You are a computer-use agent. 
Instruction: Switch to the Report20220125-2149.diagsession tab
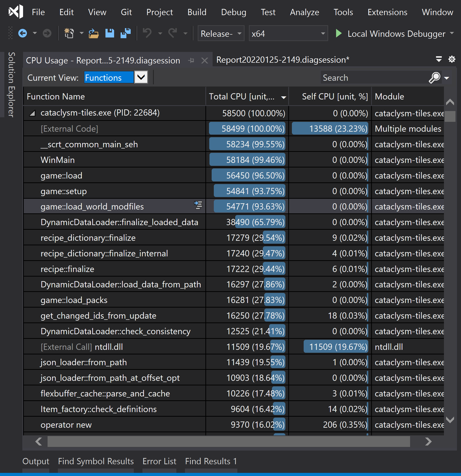[283, 60]
